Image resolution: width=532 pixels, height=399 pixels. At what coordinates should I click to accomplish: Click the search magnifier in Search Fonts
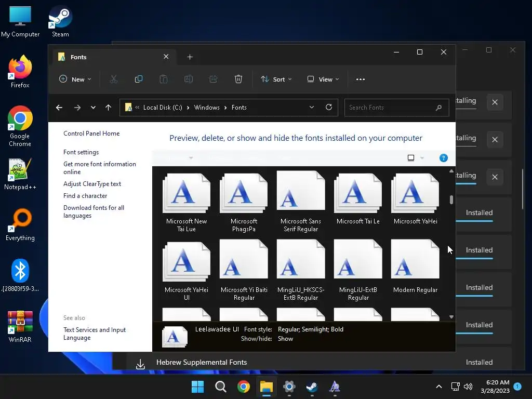click(438, 108)
